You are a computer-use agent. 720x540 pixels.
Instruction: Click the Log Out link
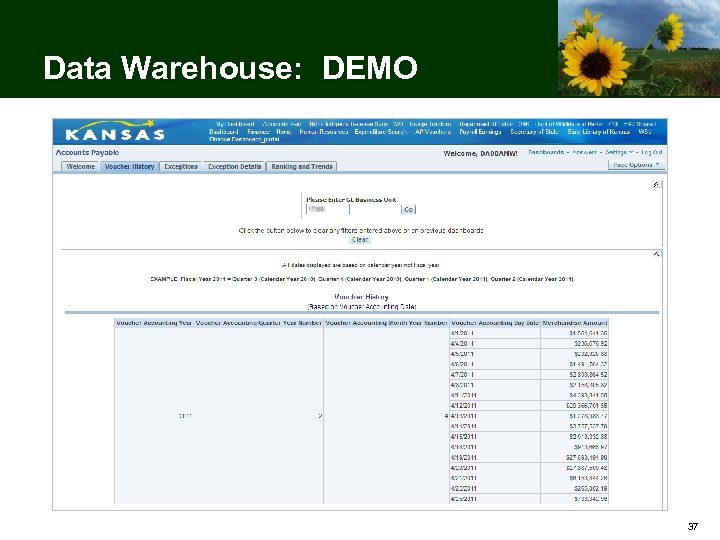(652, 152)
